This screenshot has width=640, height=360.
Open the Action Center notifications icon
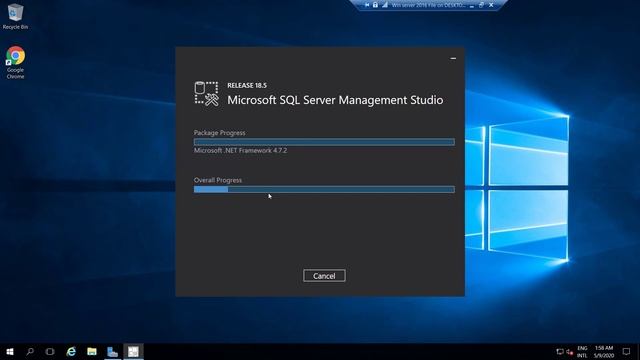click(x=627, y=351)
